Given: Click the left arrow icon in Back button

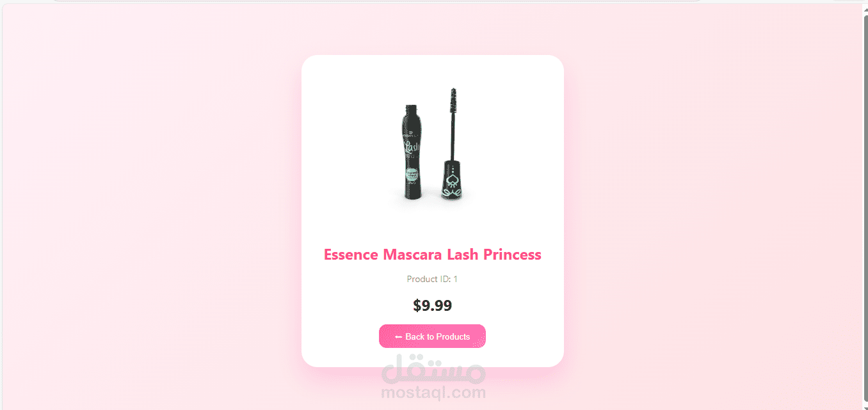Looking at the screenshot, I should click(398, 337).
